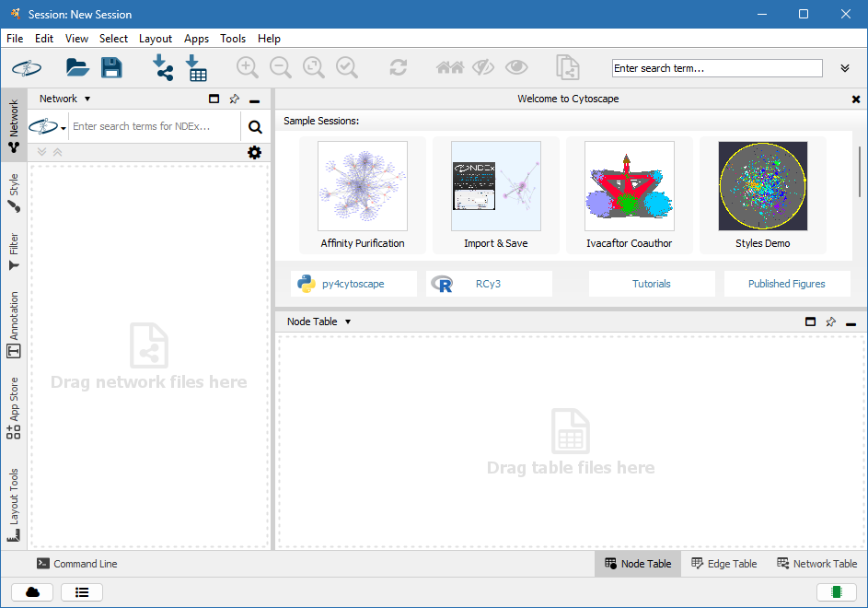
Task: Open the Help menu
Action: point(269,39)
